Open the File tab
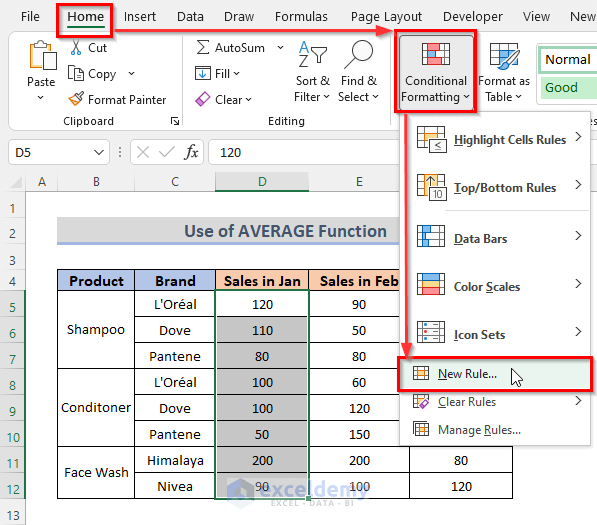This screenshot has width=597, height=525. [30, 17]
